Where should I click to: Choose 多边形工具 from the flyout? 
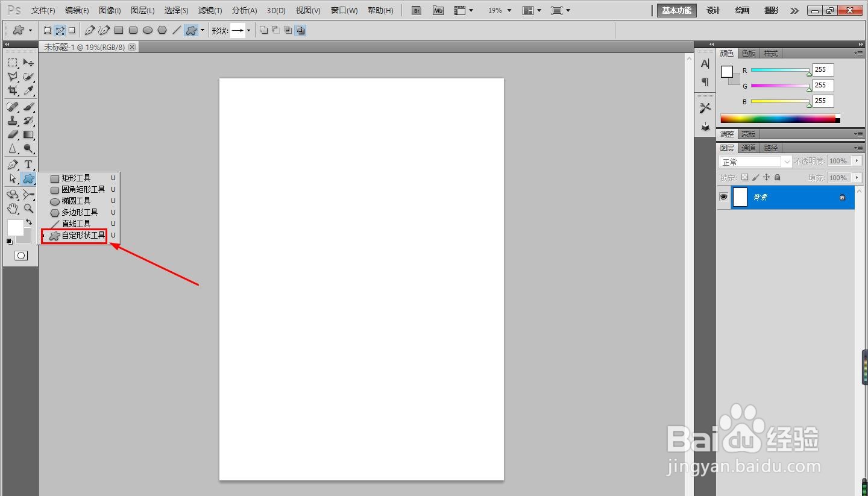point(79,212)
